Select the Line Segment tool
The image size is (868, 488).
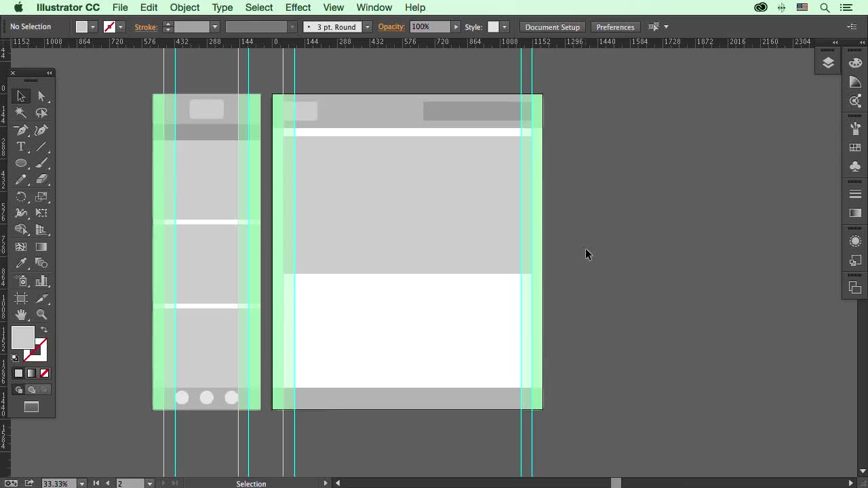pyautogui.click(x=41, y=146)
